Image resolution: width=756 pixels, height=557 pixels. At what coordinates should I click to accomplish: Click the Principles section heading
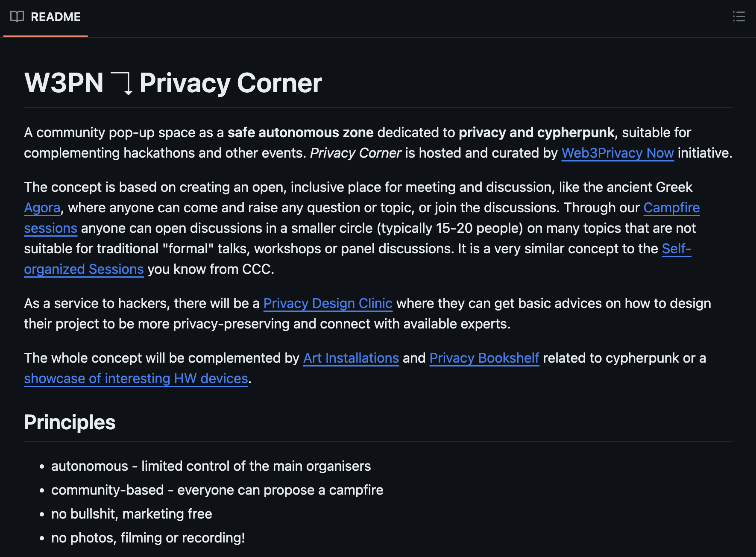pos(70,422)
